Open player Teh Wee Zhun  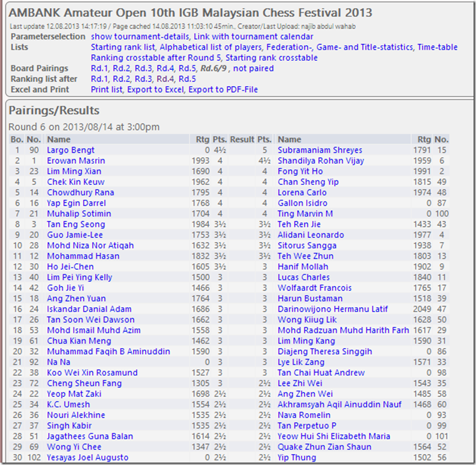point(305,256)
